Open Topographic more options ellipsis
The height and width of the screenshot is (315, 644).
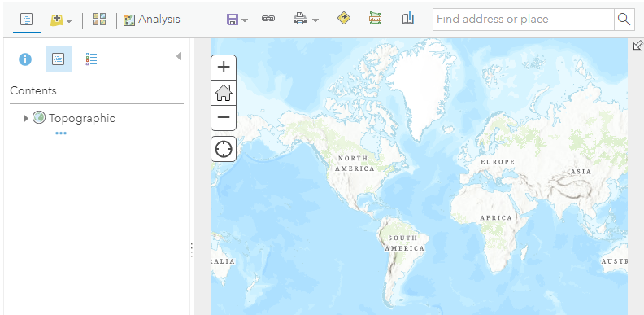(61, 133)
